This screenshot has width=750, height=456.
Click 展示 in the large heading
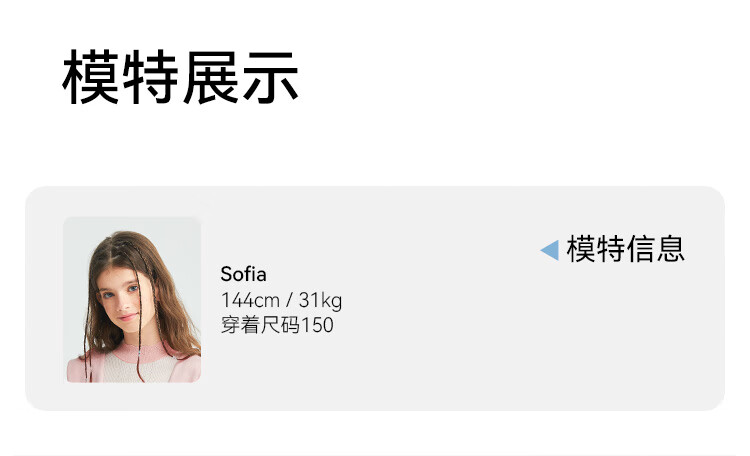[241, 78]
